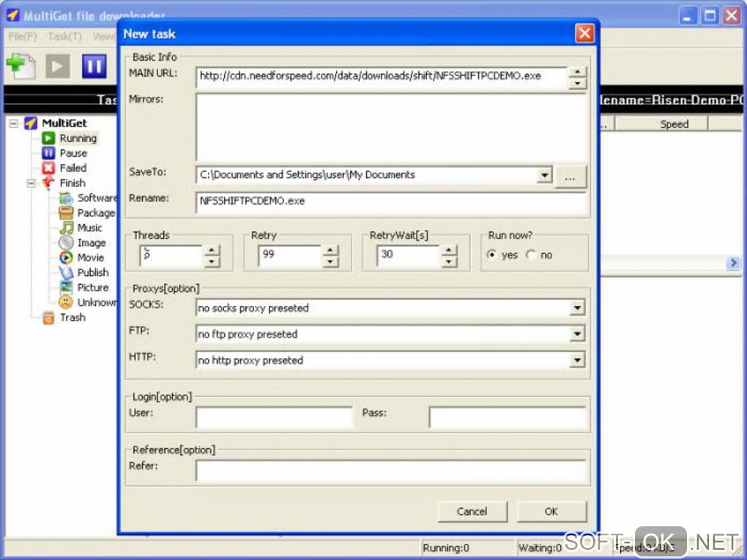Image resolution: width=747 pixels, height=560 pixels.
Task: Click the Speed column header
Action: coord(661,124)
